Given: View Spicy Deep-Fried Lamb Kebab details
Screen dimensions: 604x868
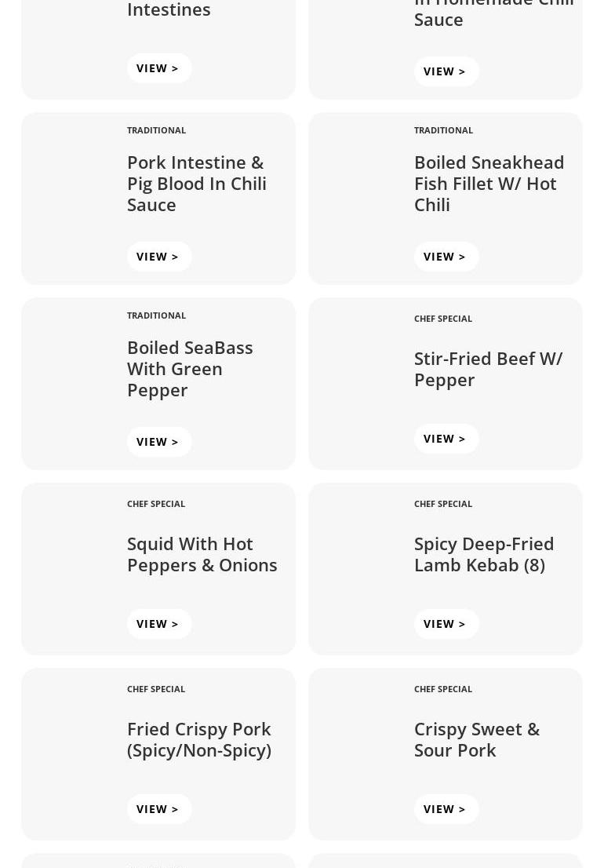Looking at the screenshot, I should point(446,624).
